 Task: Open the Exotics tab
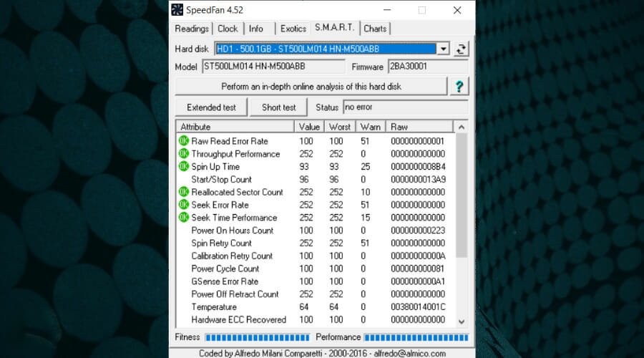293,29
